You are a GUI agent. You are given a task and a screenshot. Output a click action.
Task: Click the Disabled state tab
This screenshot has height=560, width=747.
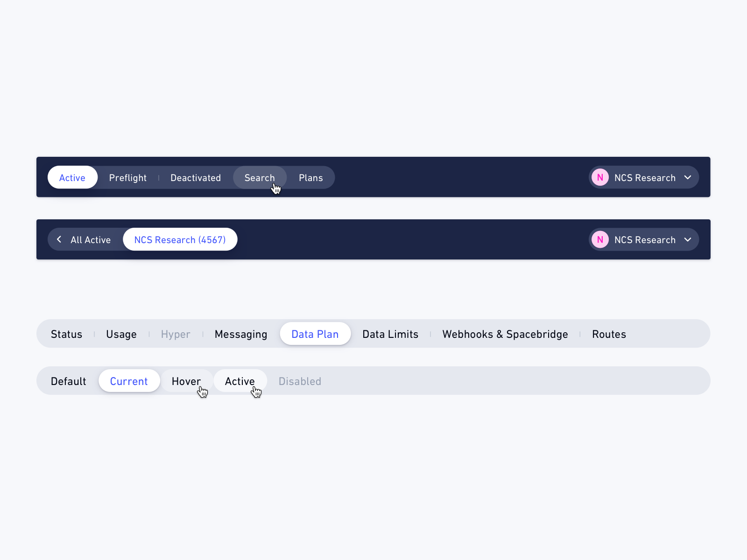tap(300, 381)
